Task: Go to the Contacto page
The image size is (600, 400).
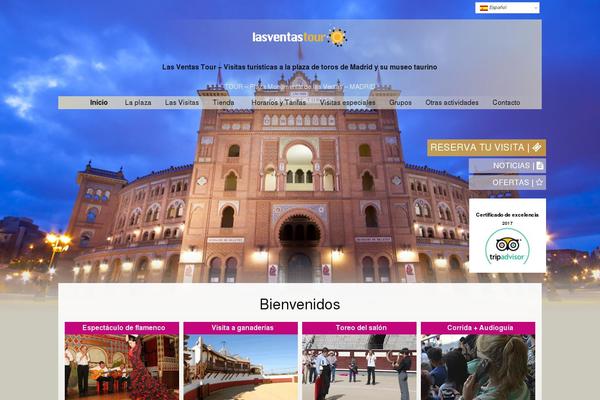Action: [x=506, y=103]
